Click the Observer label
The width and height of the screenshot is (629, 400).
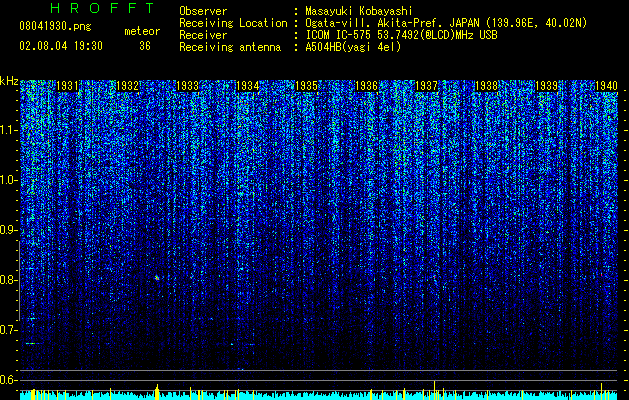point(203,11)
